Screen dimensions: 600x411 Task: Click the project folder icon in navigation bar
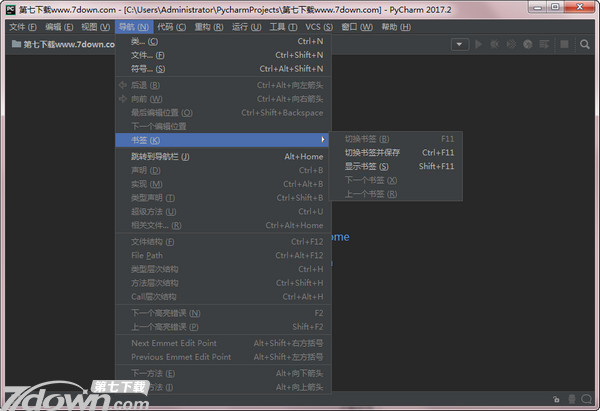(16, 44)
